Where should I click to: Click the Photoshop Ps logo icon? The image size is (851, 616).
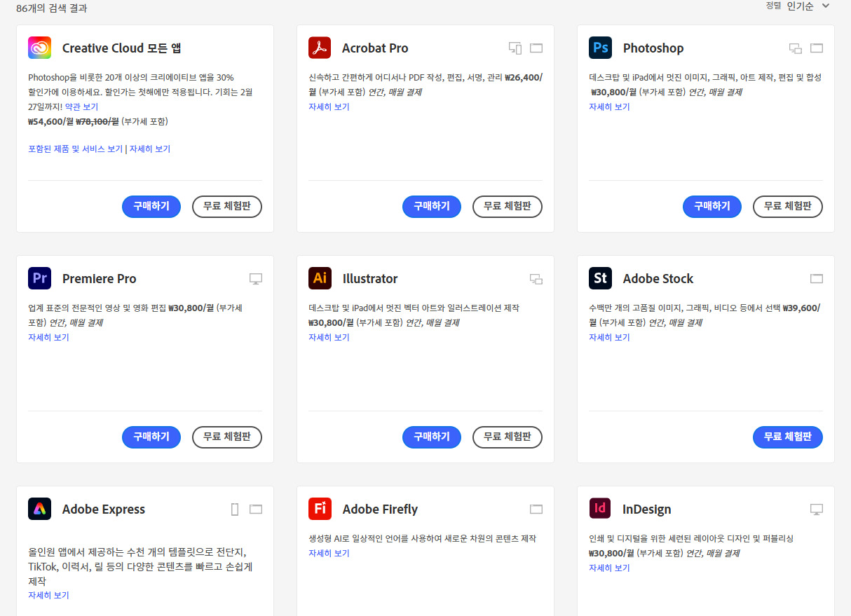[x=600, y=48]
